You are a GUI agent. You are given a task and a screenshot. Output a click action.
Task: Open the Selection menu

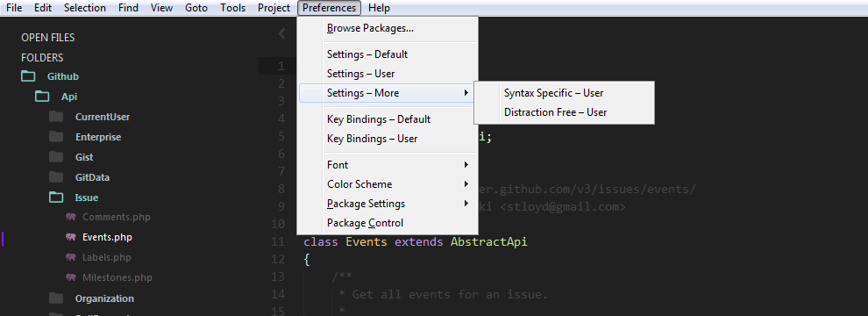[x=85, y=8]
